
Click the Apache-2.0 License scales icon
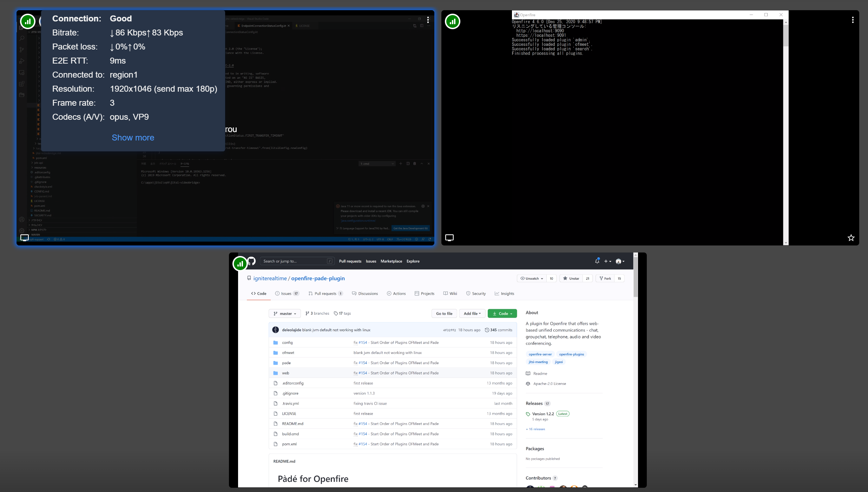(x=528, y=383)
